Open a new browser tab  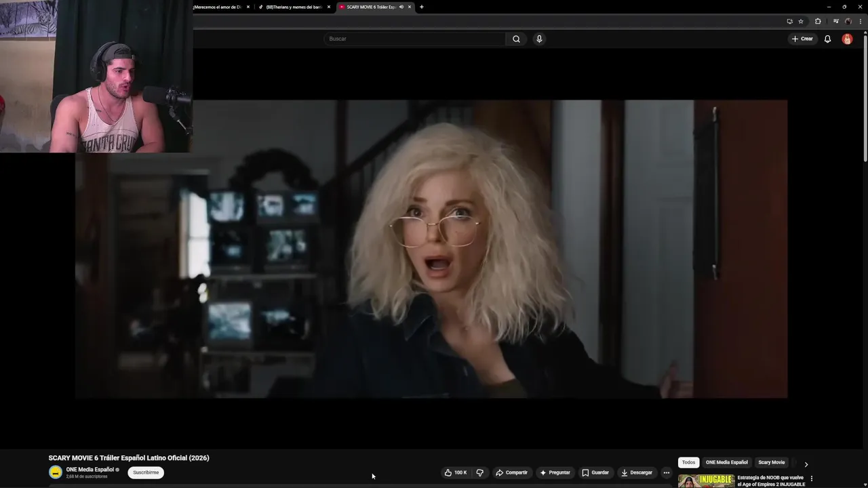422,7
